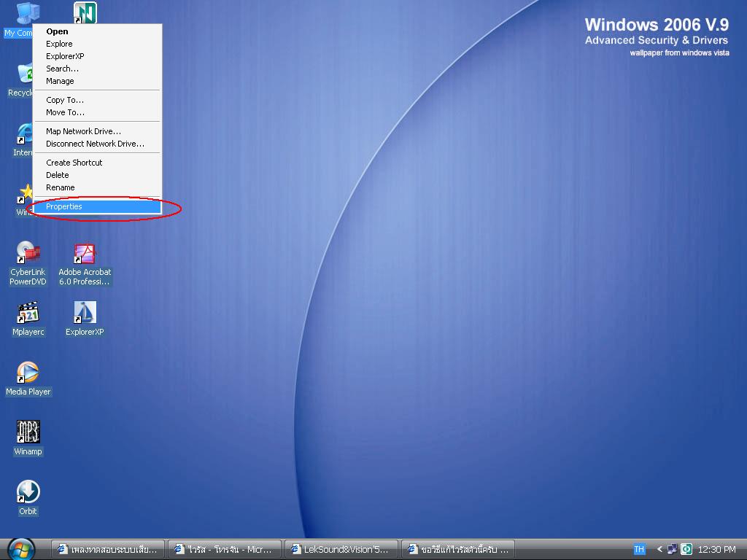Image resolution: width=747 pixels, height=560 pixels.
Task: Switch to the LekSound&Vision taskbar window
Action: click(341, 549)
